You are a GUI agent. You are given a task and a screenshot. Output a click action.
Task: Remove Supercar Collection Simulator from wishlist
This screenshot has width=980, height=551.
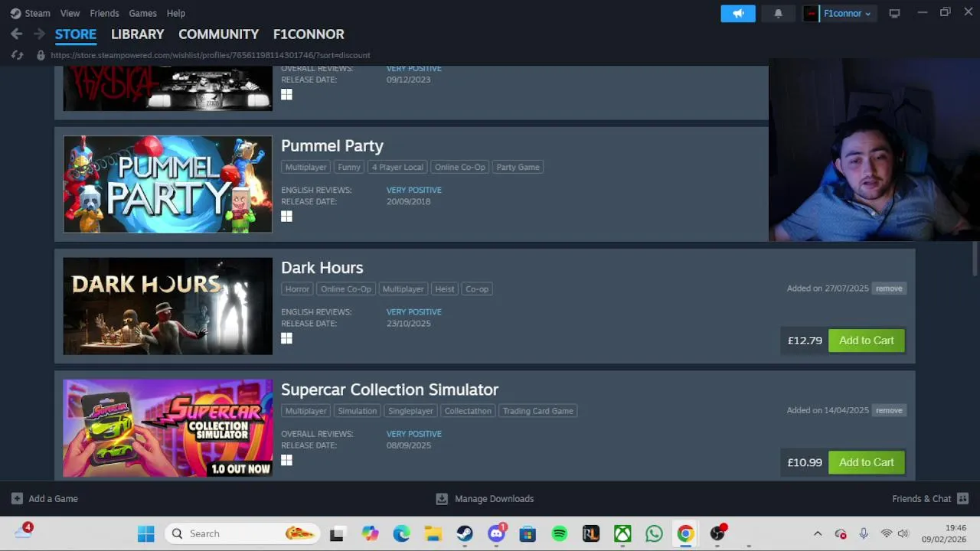coord(889,410)
